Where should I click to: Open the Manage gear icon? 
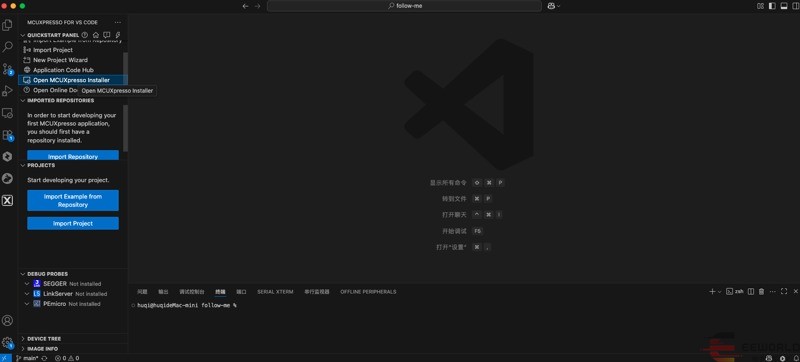click(x=7, y=342)
